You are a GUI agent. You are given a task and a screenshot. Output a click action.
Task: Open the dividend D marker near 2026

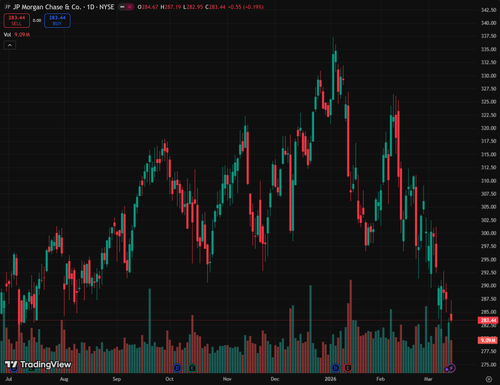point(335,368)
